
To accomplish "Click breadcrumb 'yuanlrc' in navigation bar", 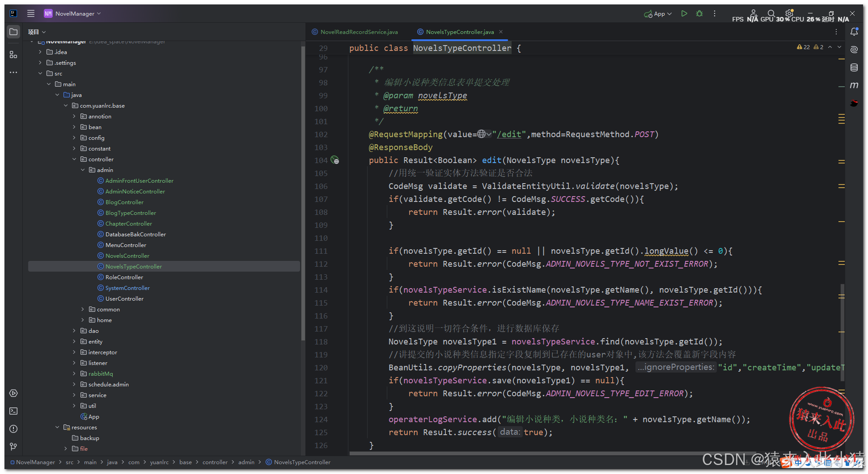I will coord(159,462).
